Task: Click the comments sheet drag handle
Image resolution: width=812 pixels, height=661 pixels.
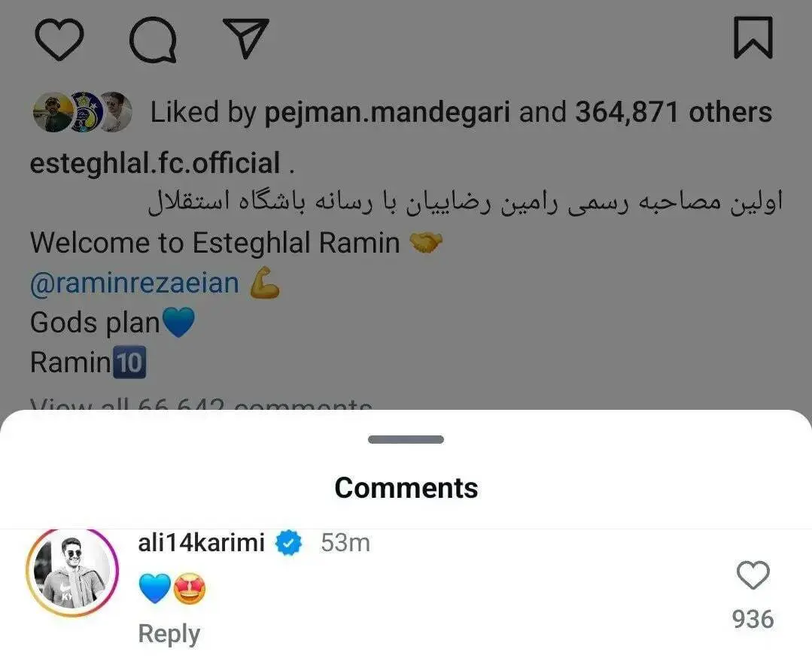Action: (406, 439)
